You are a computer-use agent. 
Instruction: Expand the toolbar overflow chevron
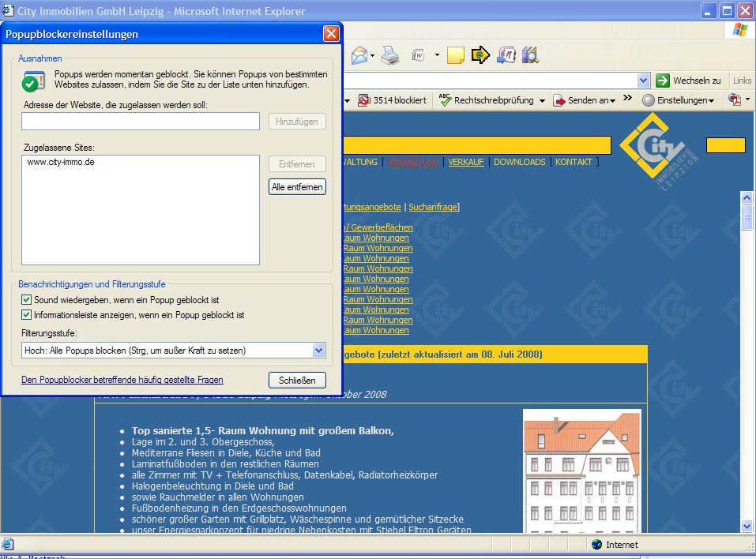coord(627,98)
